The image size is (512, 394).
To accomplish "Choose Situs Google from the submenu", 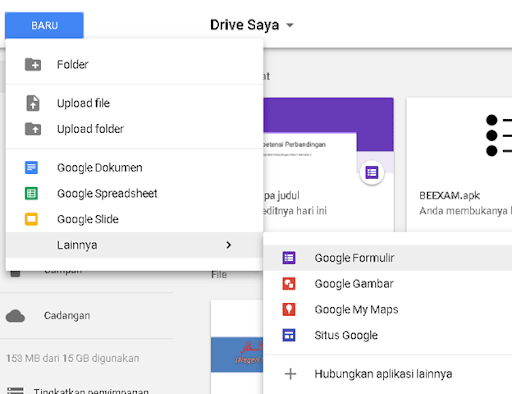I will click(x=388, y=335).
